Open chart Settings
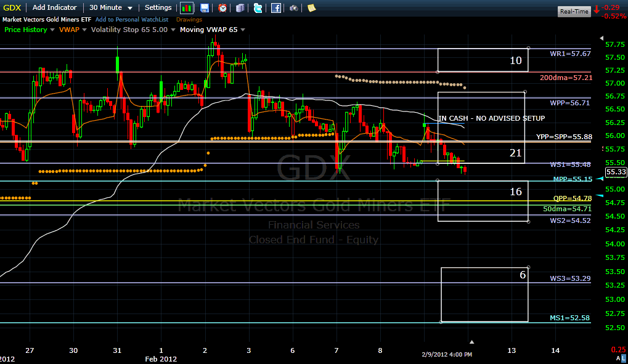 158,7
